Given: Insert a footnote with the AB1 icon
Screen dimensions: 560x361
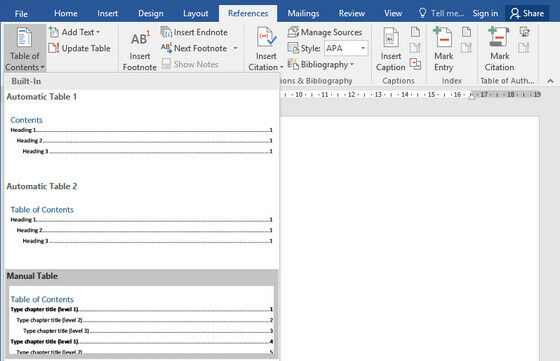Looking at the screenshot, I should [140, 38].
